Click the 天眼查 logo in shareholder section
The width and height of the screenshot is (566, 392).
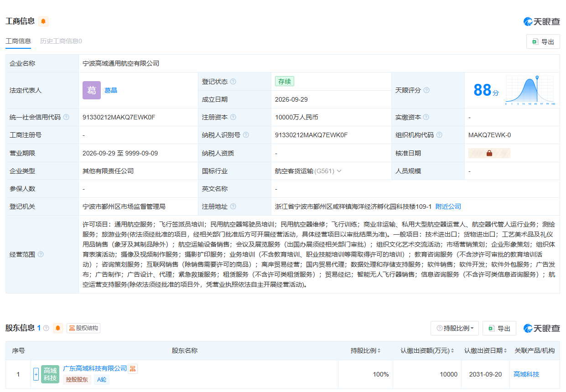tap(541, 328)
